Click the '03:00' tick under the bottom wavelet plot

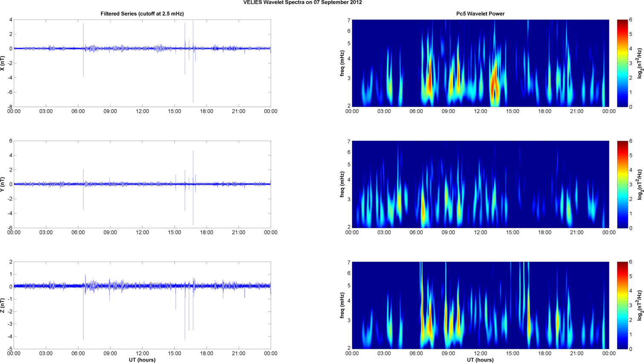coord(384,354)
